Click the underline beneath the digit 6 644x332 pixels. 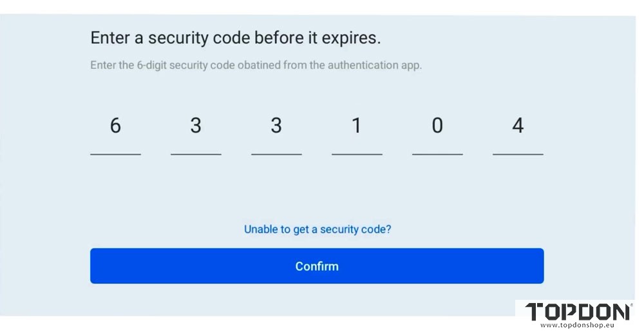(115, 155)
